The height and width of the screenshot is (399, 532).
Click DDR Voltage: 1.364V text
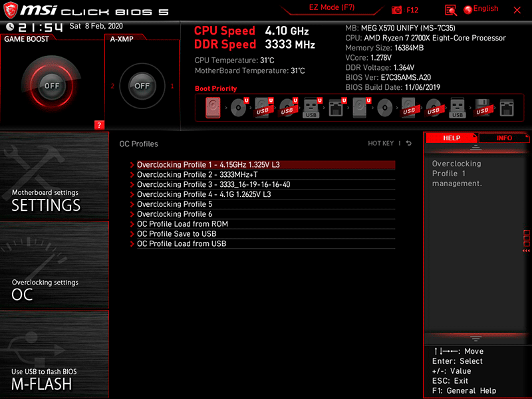[380, 68]
